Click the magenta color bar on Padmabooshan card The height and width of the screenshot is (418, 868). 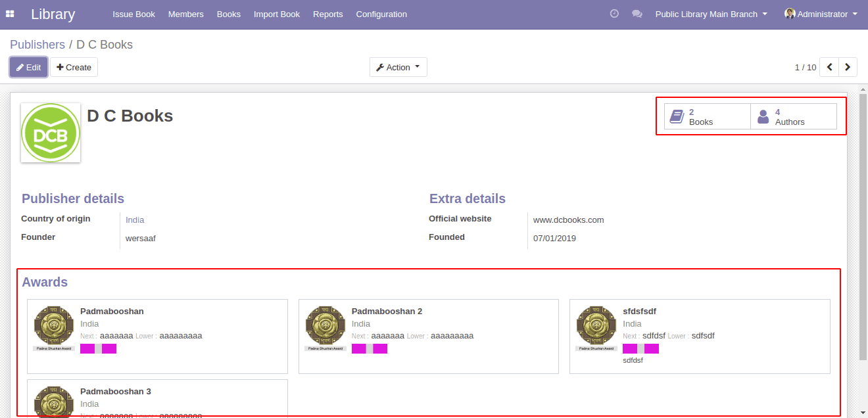[98, 348]
